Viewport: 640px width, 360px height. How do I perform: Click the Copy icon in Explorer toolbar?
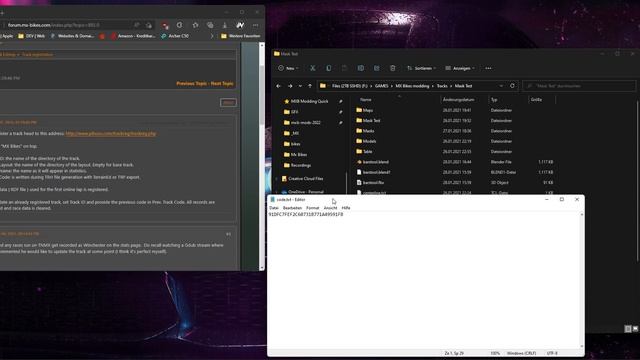tap(329, 68)
